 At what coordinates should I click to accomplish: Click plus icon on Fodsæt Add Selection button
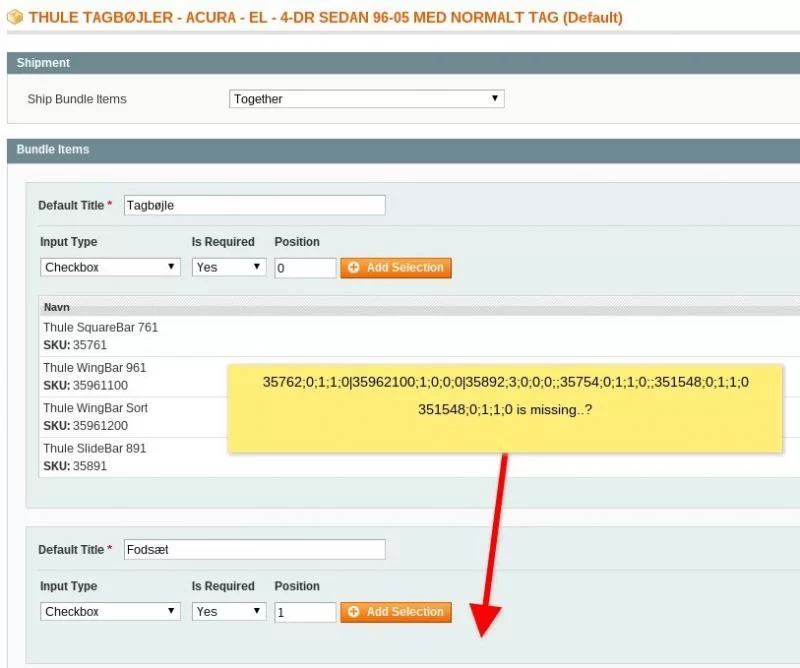[x=354, y=611]
